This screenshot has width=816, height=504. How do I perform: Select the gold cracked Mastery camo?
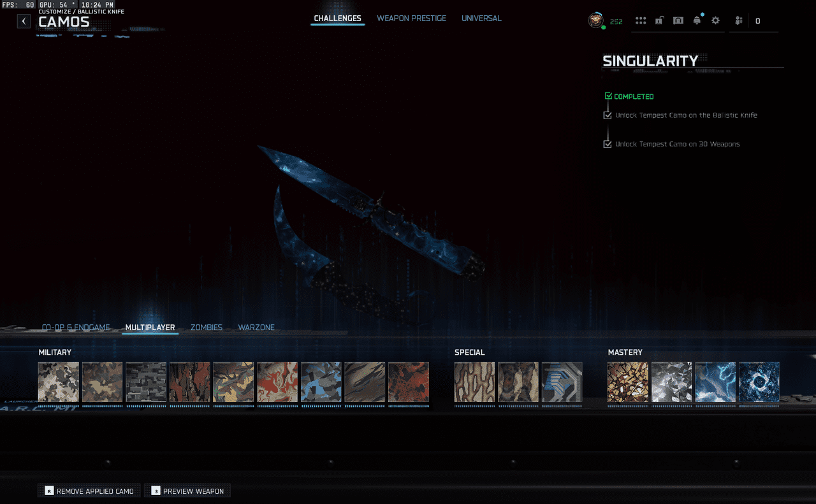(628, 382)
